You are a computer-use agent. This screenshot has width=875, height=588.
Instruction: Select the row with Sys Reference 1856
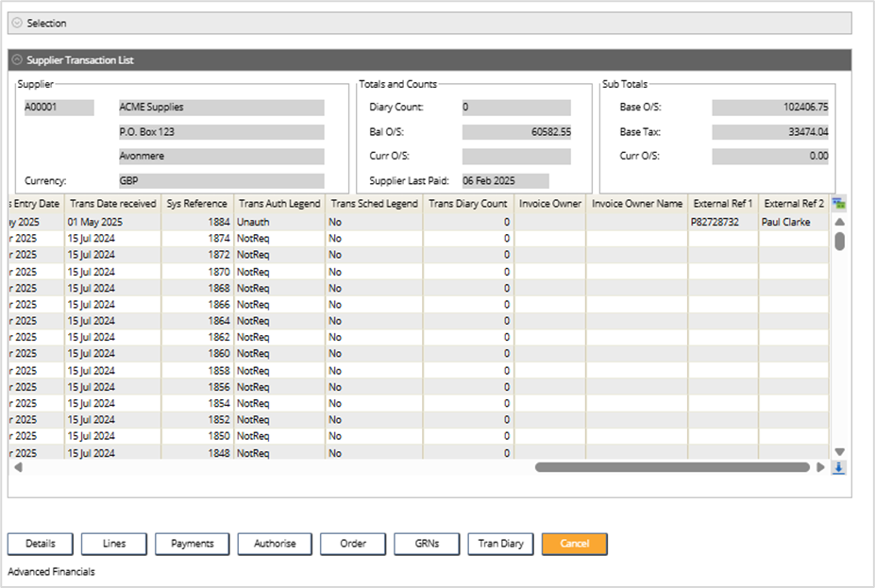[x=418, y=387]
